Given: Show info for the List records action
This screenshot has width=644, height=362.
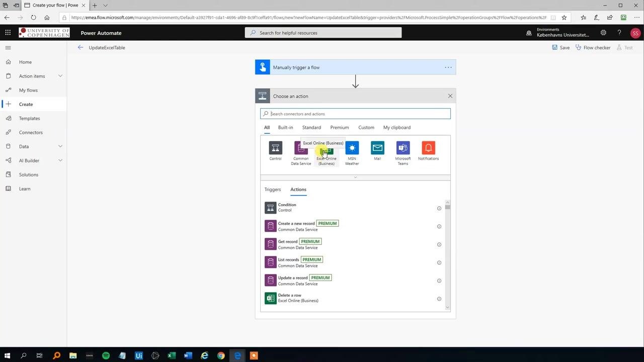Looking at the screenshot, I should click(x=439, y=262).
